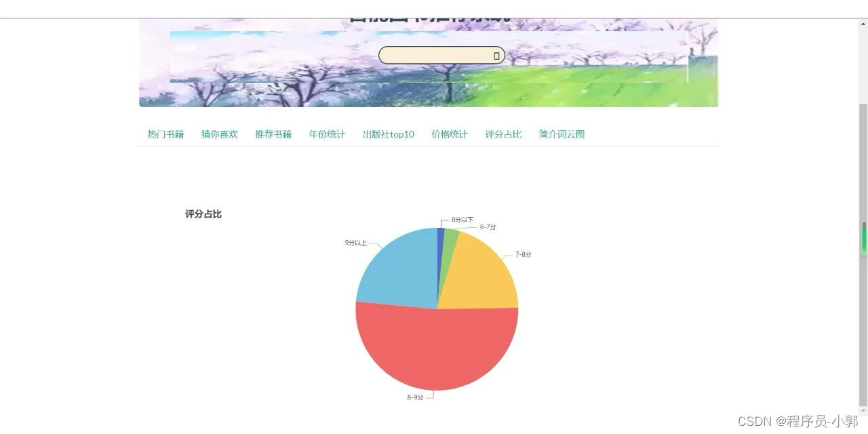
Task: Click the 9分以上 pie label
Action: click(x=356, y=243)
